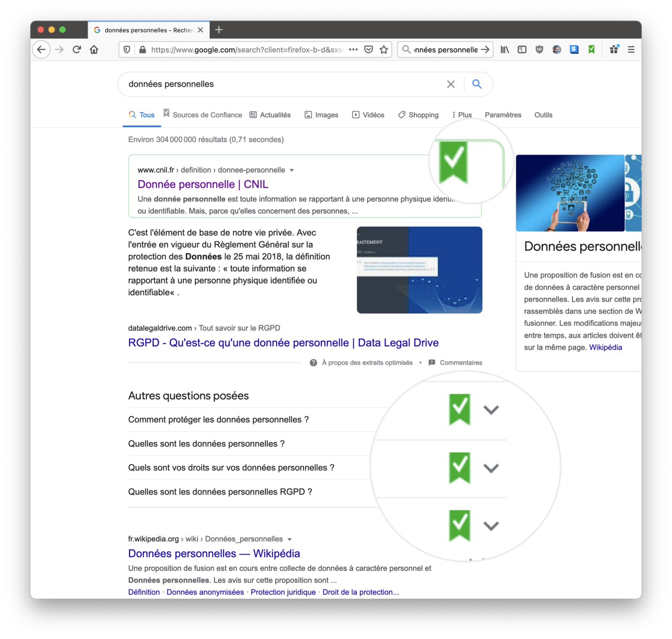Switch to Vidéos tab
Screen dimensions: 672x639
click(x=368, y=115)
